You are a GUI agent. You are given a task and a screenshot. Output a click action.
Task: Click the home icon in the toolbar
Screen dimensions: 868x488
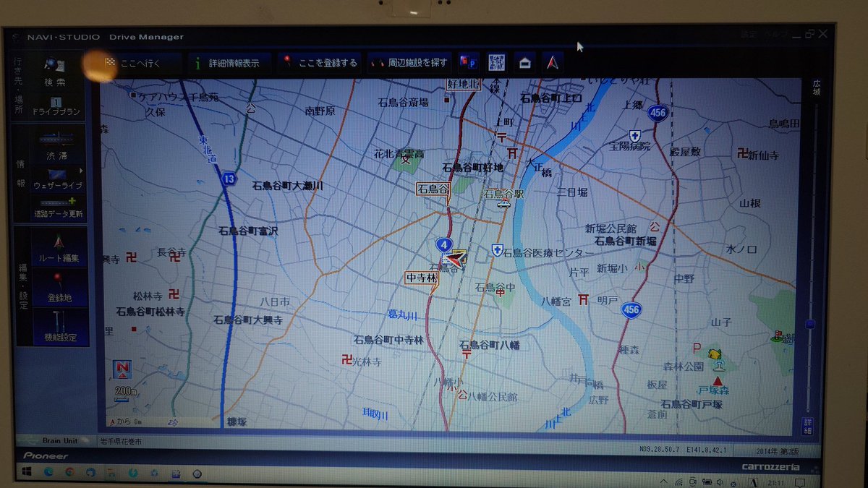pyautogui.click(x=524, y=63)
